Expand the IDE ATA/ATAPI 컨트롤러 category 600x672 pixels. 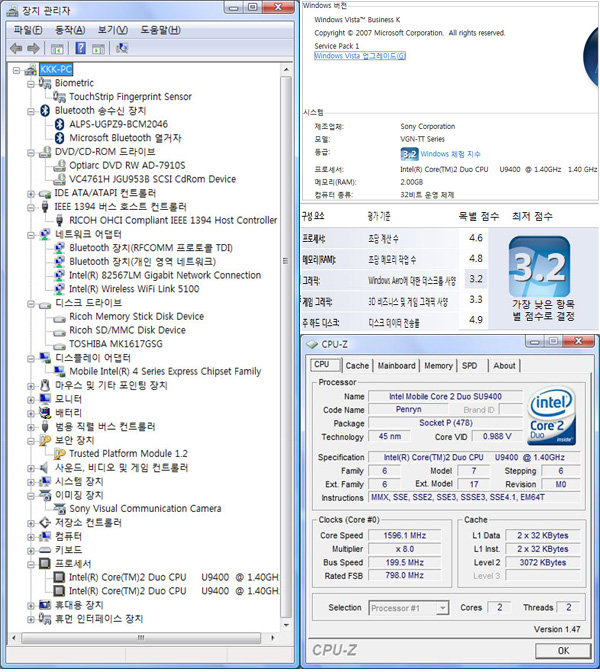[31, 193]
